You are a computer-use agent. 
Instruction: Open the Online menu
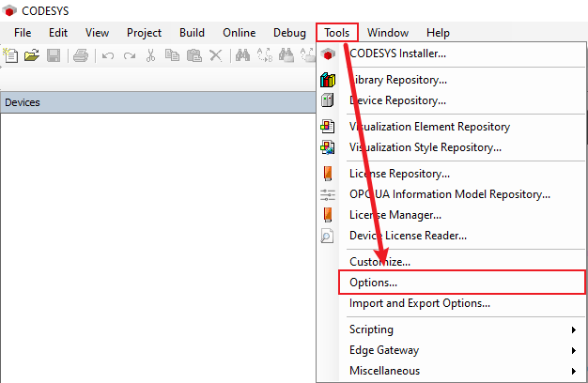pyautogui.click(x=240, y=33)
